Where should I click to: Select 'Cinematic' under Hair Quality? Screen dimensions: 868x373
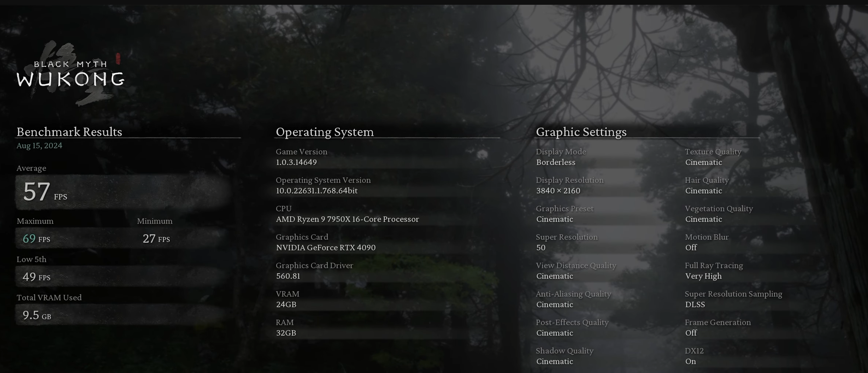coord(703,191)
